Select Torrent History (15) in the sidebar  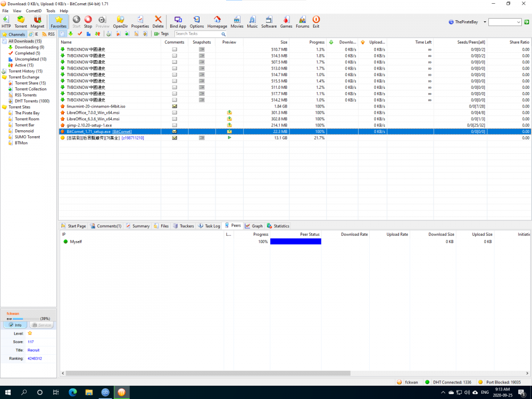point(26,71)
